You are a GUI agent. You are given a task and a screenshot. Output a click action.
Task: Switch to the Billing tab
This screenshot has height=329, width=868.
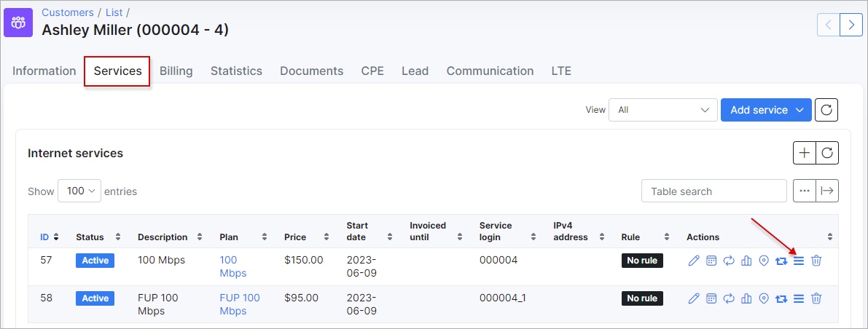point(176,71)
